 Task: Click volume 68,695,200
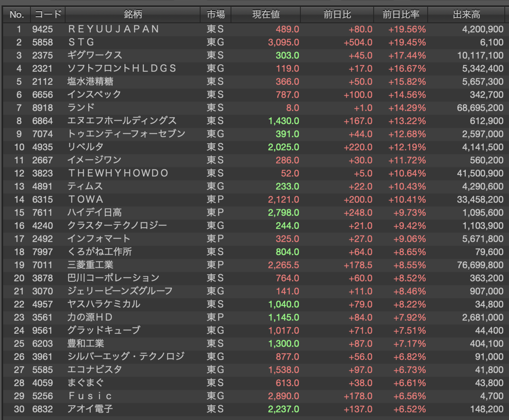pyautogui.click(x=480, y=108)
